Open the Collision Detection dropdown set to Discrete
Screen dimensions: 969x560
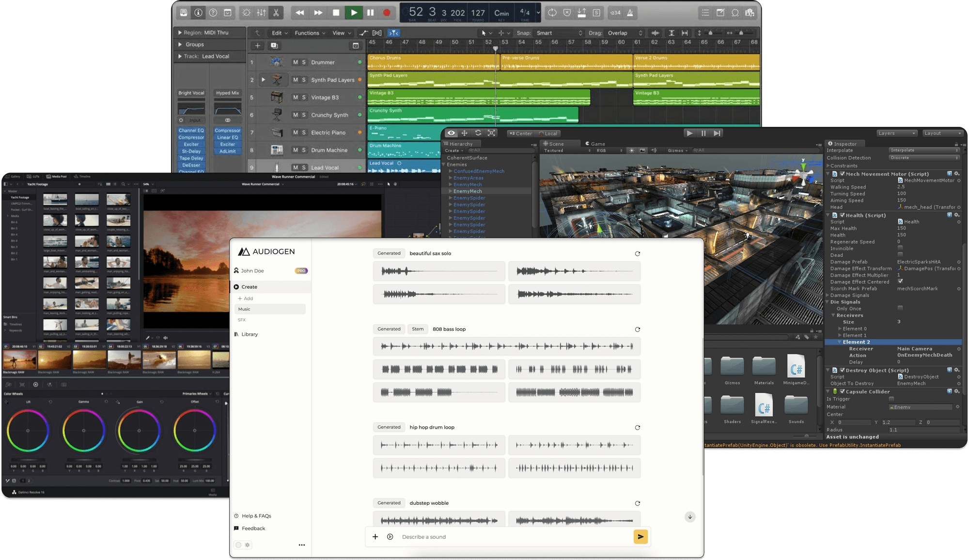click(x=924, y=157)
